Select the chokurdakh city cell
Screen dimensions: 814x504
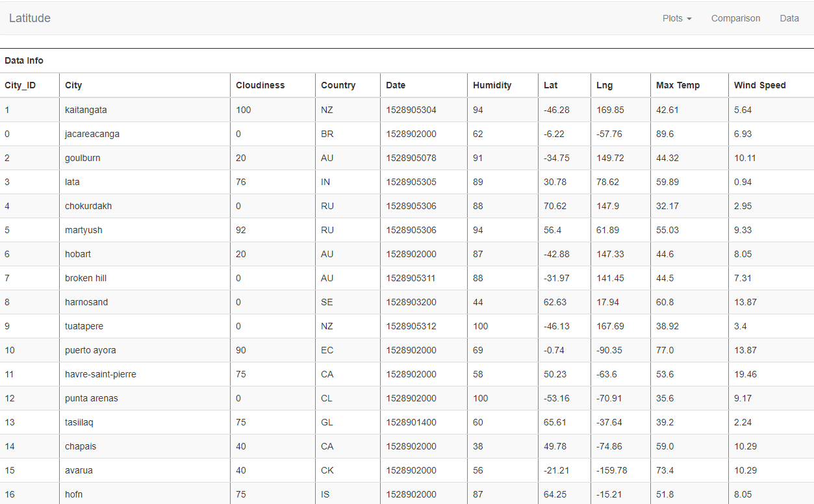[x=145, y=206]
